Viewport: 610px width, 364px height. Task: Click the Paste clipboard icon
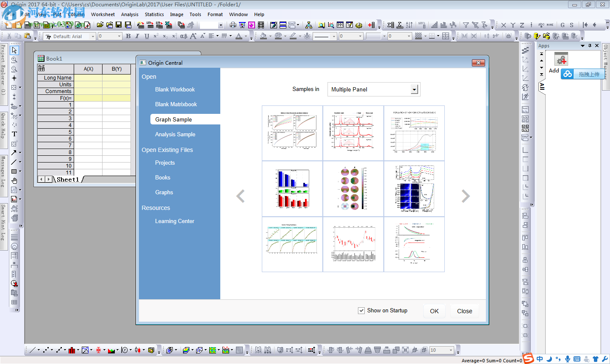click(28, 36)
